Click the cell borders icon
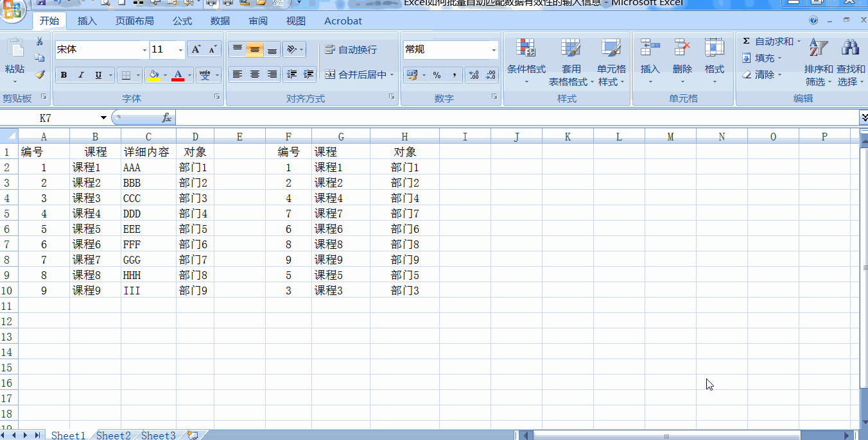Image resolution: width=868 pixels, height=440 pixels. [126, 75]
